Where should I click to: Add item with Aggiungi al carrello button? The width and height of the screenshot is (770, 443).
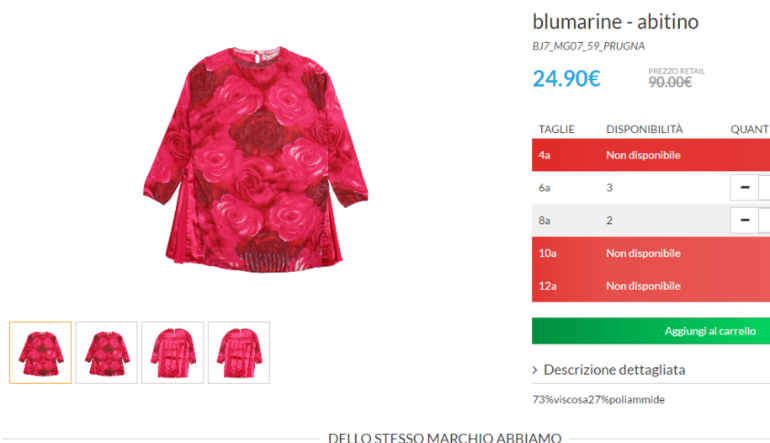(x=651, y=331)
